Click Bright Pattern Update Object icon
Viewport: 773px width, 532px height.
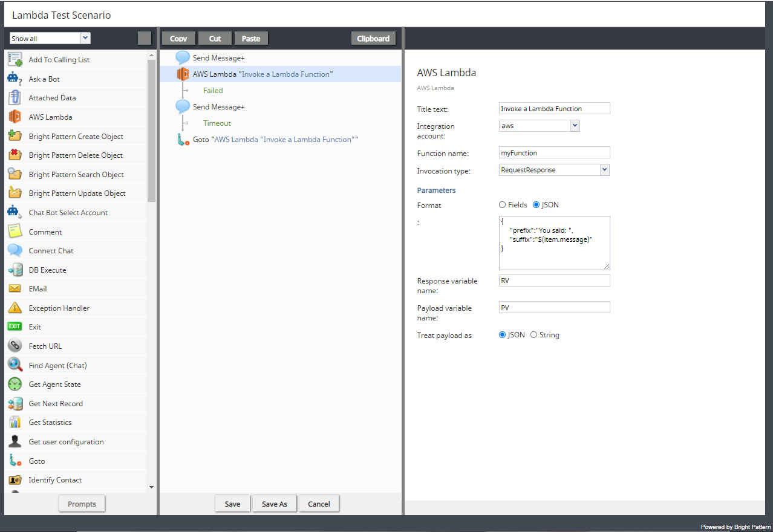pyautogui.click(x=15, y=193)
